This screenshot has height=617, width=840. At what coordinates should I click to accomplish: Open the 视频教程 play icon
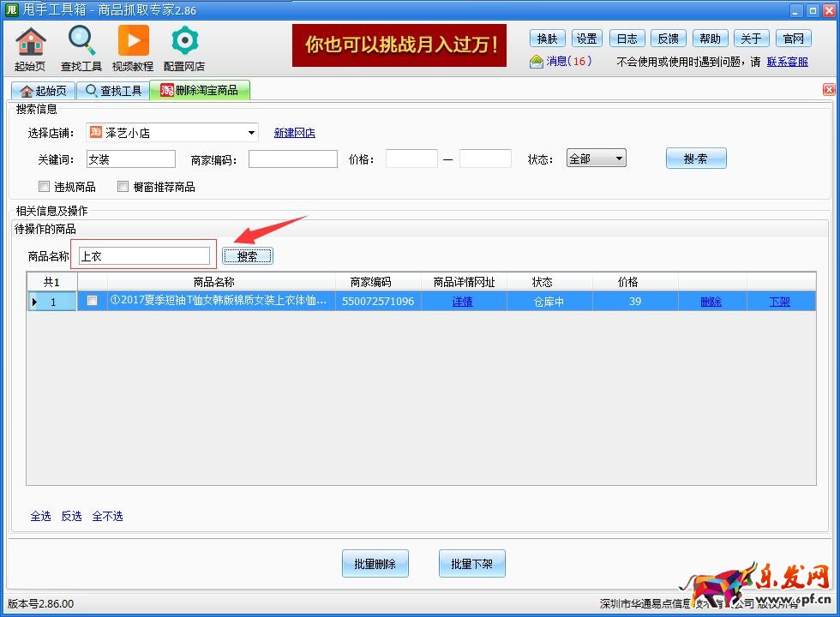tap(133, 41)
